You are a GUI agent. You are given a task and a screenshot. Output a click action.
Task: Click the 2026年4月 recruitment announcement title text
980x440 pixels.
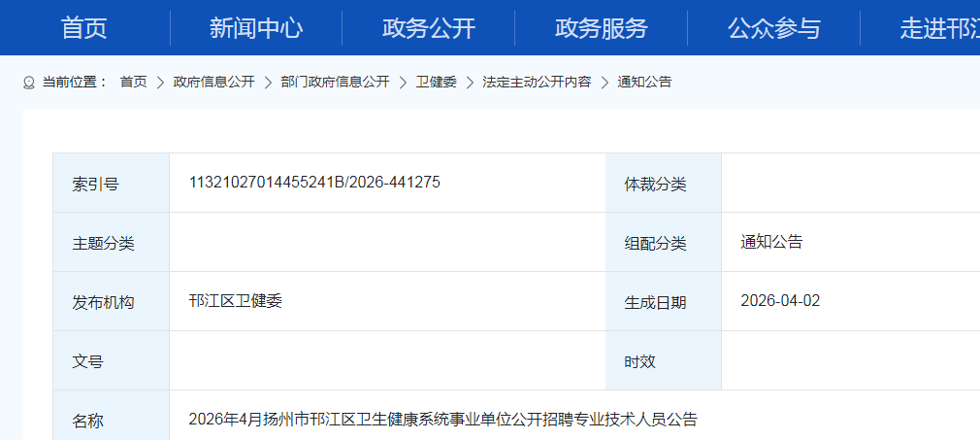(442, 420)
